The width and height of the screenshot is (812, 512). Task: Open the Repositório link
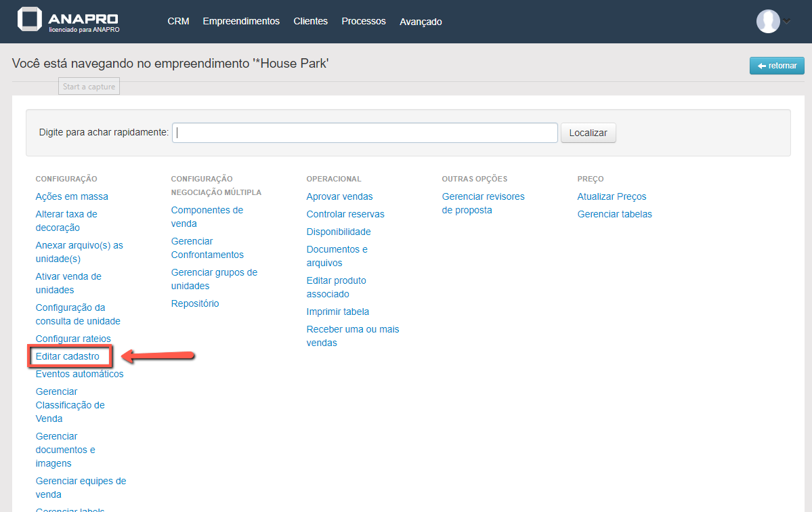[x=195, y=303]
